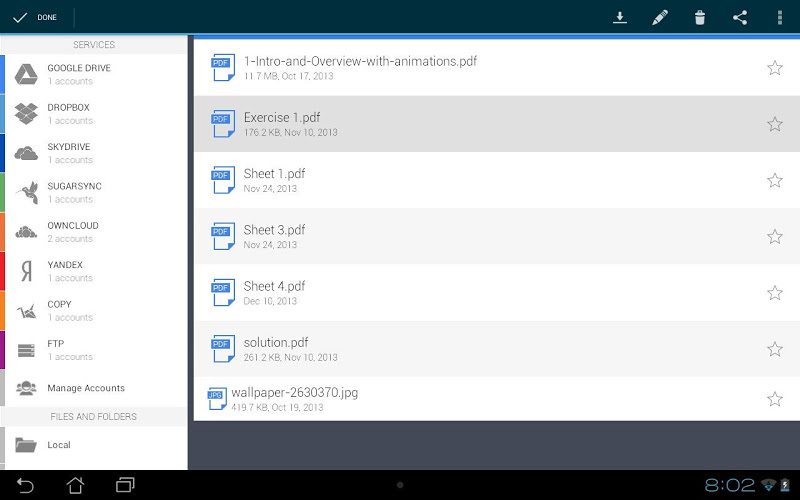Tap the share icon in top bar
The image size is (800, 500).
tap(740, 17)
